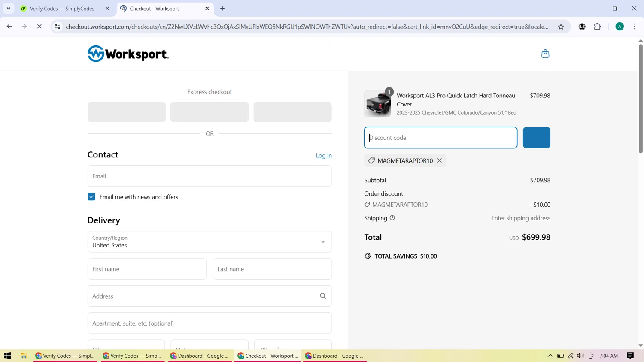Click the Apartment, suite field
The image size is (644, 362).
coord(210,323)
